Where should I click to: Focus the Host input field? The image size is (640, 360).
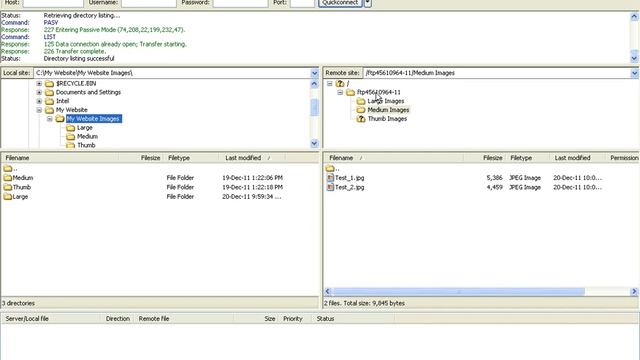coord(53,3)
